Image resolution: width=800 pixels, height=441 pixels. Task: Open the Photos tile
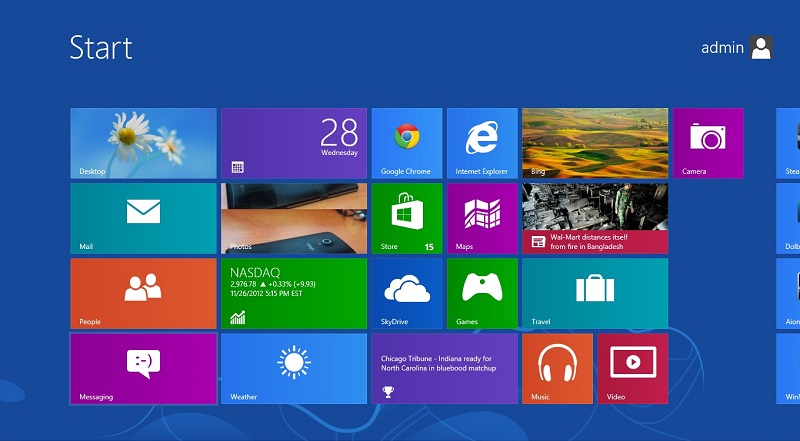(x=294, y=218)
